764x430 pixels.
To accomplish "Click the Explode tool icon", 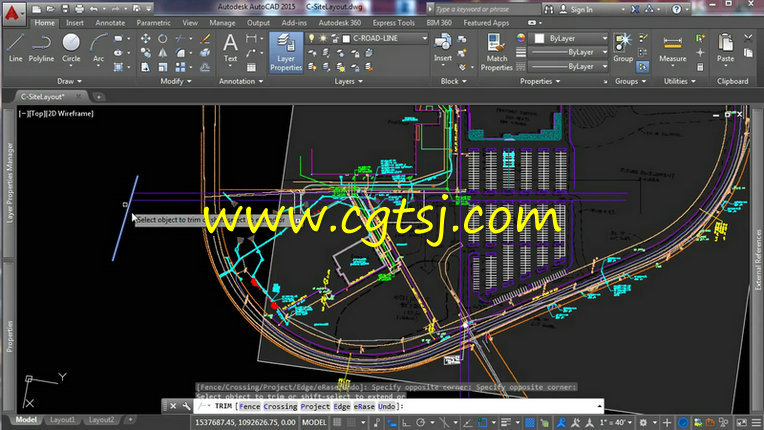I will click(x=205, y=53).
